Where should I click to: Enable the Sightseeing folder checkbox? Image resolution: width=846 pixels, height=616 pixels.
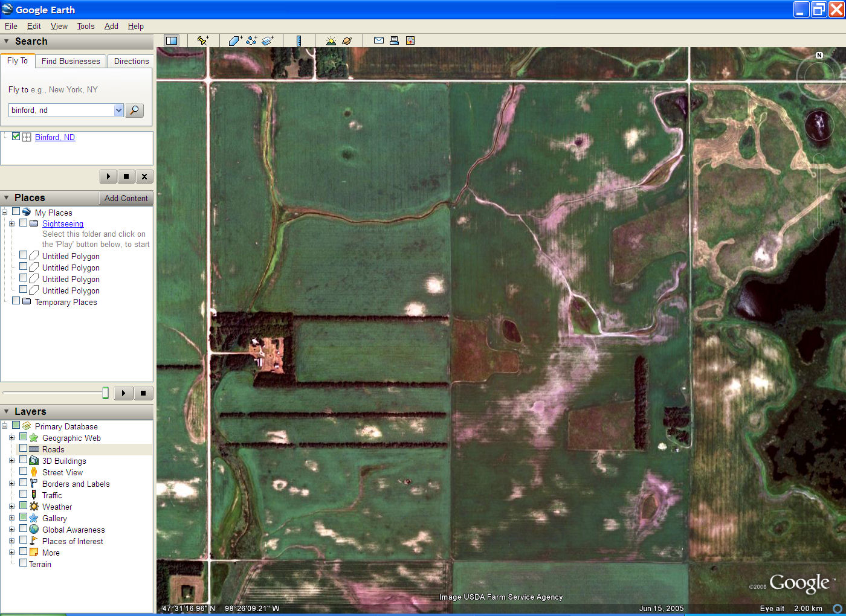(24, 223)
